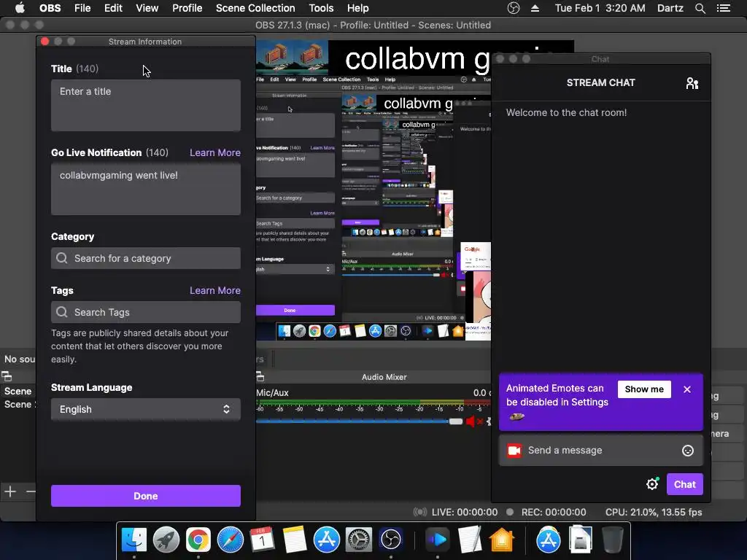The width and height of the screenshot is (747, 560).
Task: Click Show me in emotes notification
Action: (x=644, y=389)
